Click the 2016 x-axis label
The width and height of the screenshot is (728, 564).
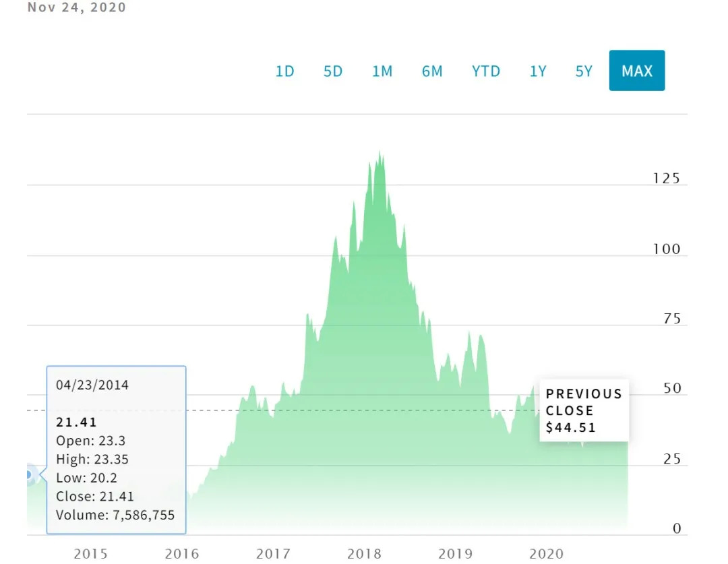coord(182,554)
